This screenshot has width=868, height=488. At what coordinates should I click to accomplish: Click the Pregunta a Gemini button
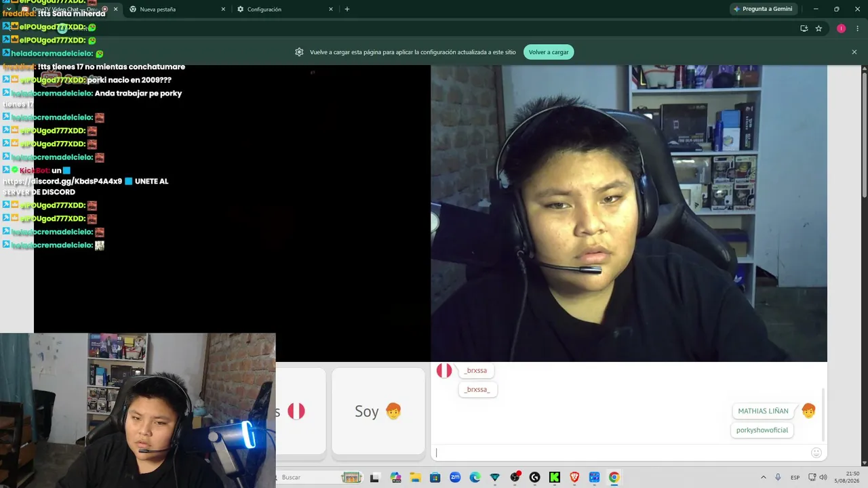click(763, 9)
